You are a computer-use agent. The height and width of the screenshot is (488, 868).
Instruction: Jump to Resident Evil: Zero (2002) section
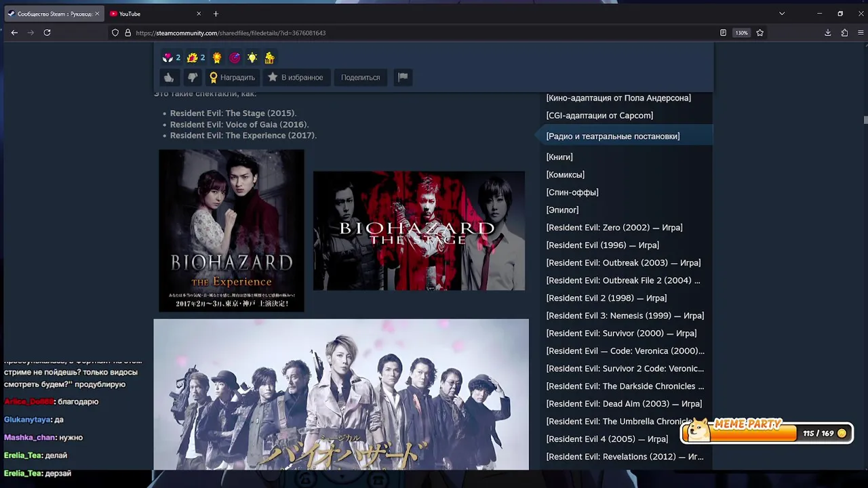click(614, 227)
